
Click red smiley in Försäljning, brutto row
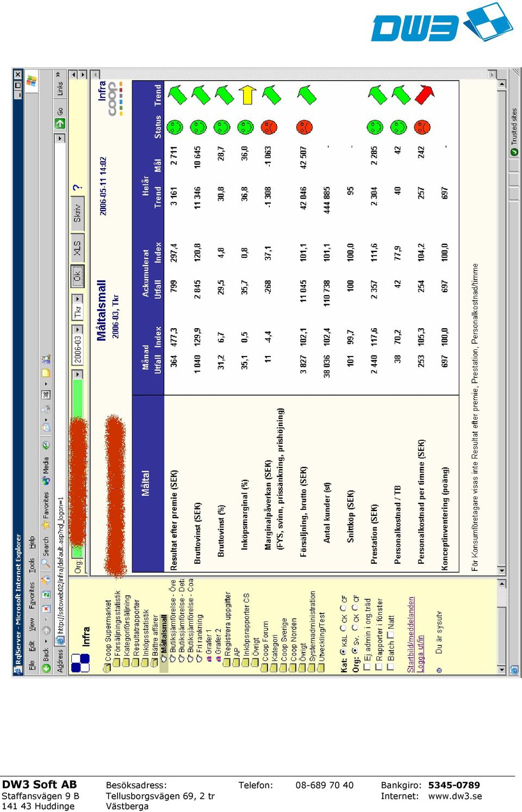click(x=304, y=127)
